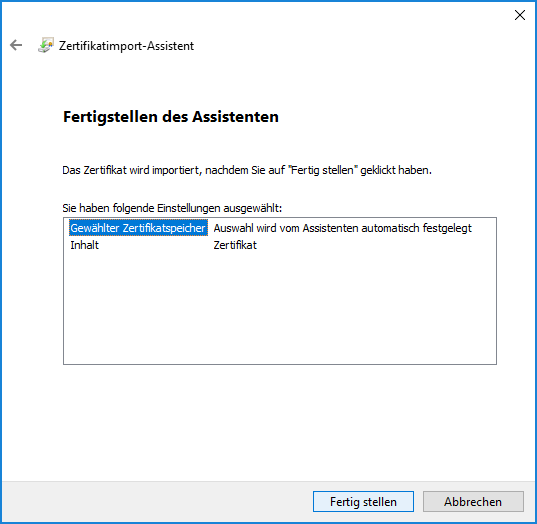Click empty space inside the settings list box
Screen dimensions: 537x524
click(x=279, y=308)
